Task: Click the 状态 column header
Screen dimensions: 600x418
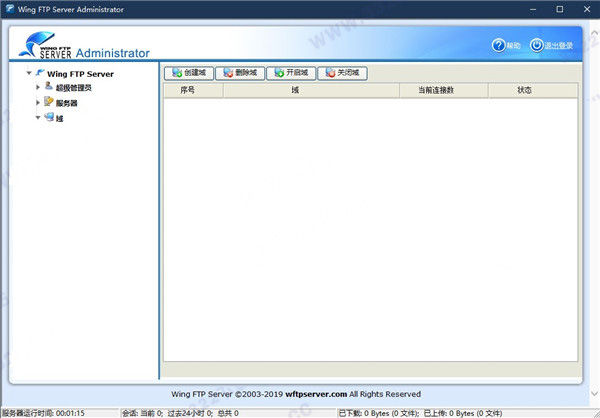Action: pyautogui.click(x=533, y=90)
